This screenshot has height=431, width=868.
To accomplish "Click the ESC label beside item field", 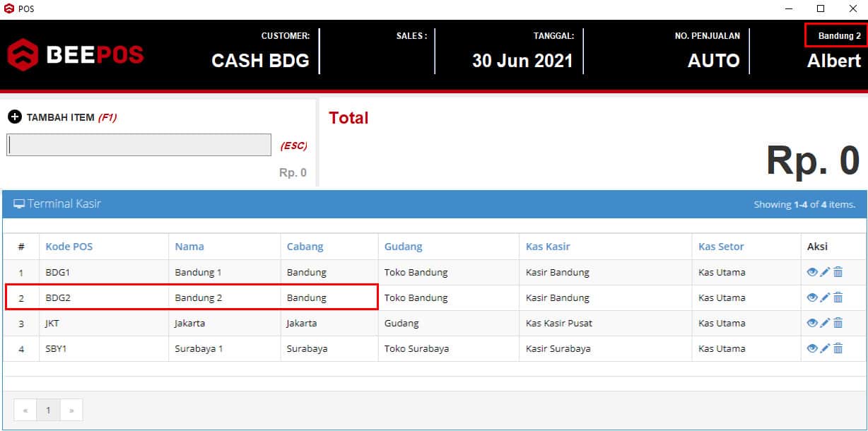I will (x=293, y=146).
